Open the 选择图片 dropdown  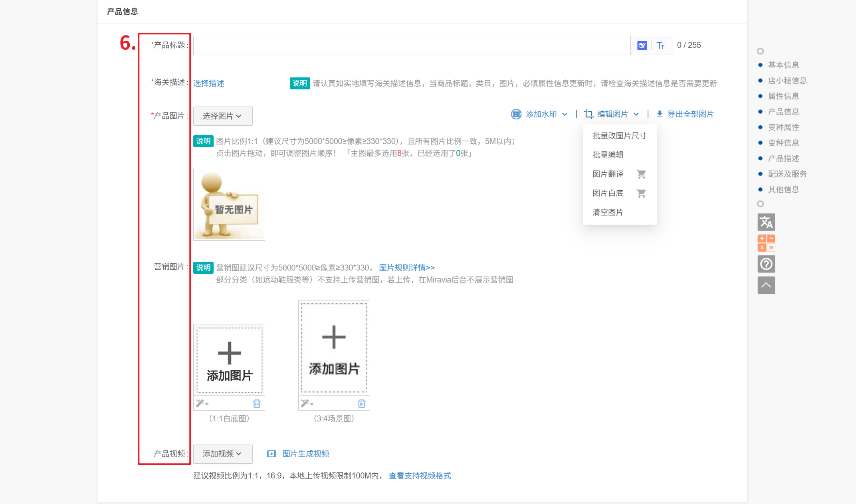(x=222, y=116)
